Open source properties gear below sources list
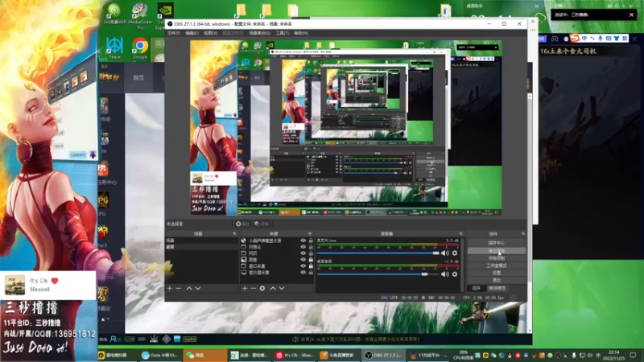 click(262, 288)
